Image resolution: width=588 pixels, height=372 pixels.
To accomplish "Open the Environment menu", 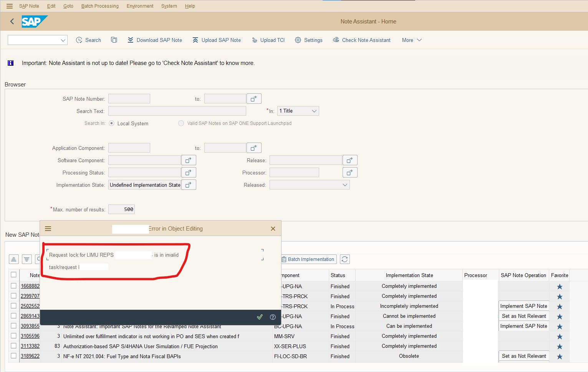I will click(x=140, y=6).
